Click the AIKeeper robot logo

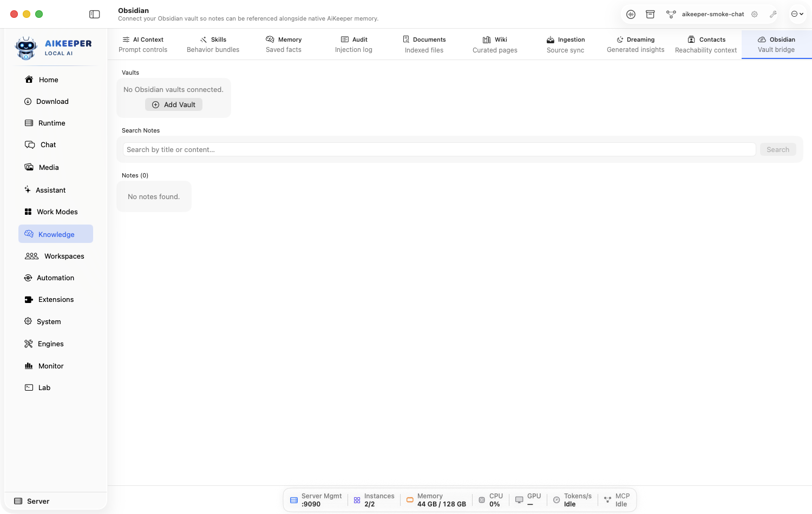click(26, 48)
